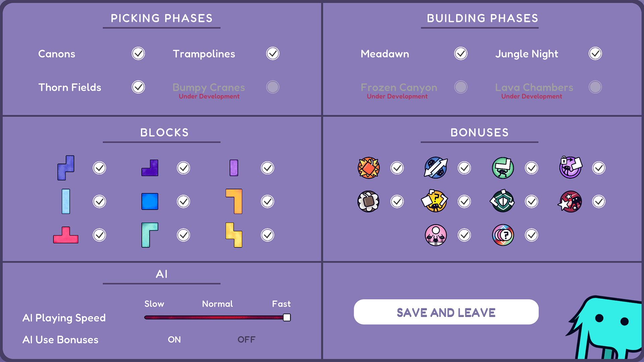Click the disabled Bumpy Cranes radio circle

tap(273, 87)
